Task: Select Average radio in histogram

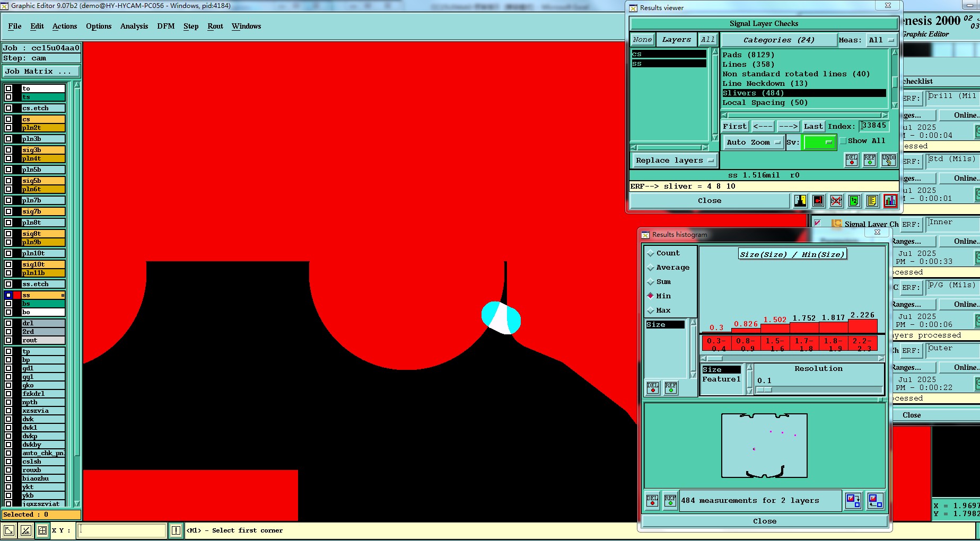Action: [651, 268]
